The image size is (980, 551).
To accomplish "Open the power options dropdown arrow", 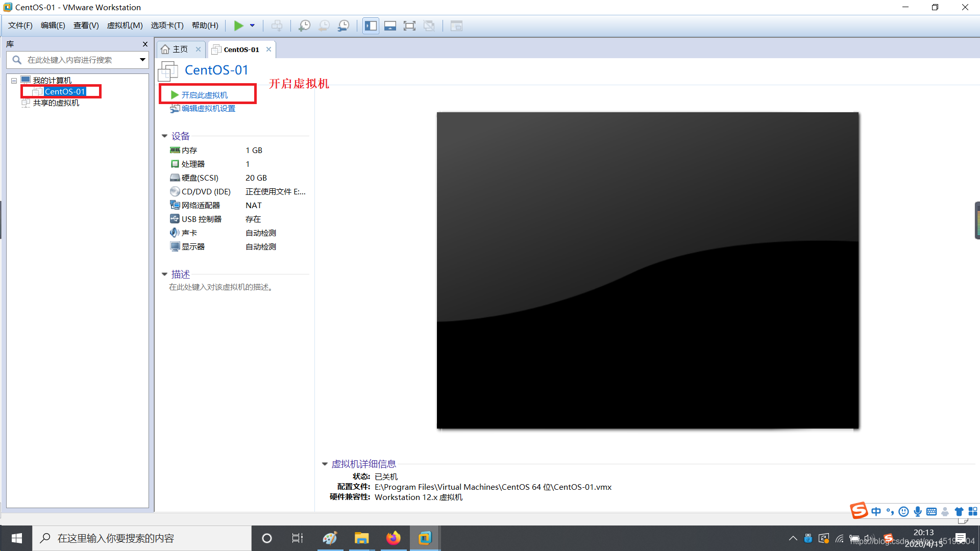I will [252, 26].
